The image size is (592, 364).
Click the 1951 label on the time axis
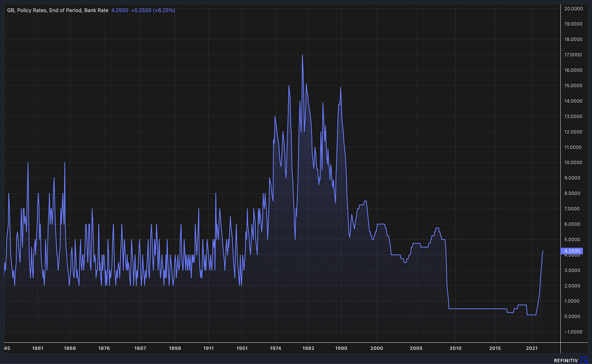point(242,349)
